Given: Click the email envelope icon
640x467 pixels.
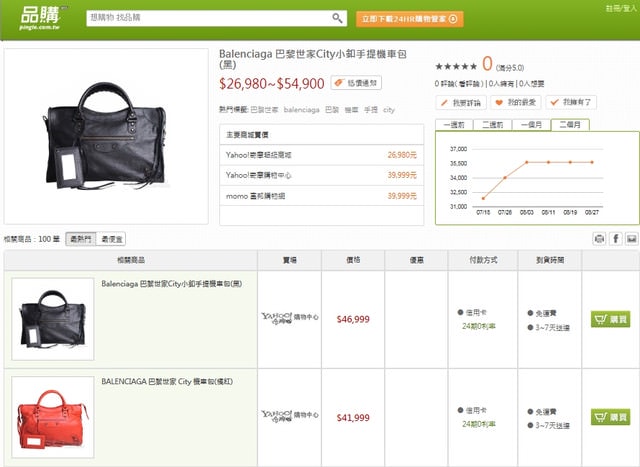Looking at the screenshot, I should point(631,239).
